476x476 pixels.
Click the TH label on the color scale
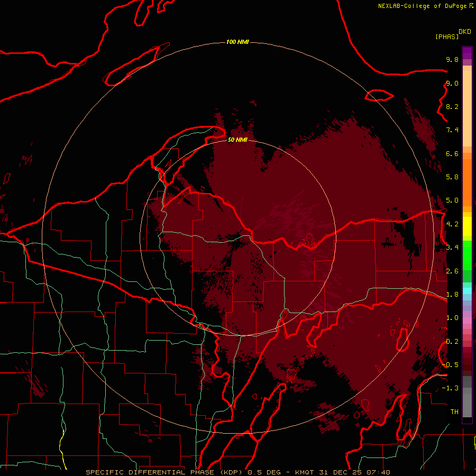click(454, 412)
